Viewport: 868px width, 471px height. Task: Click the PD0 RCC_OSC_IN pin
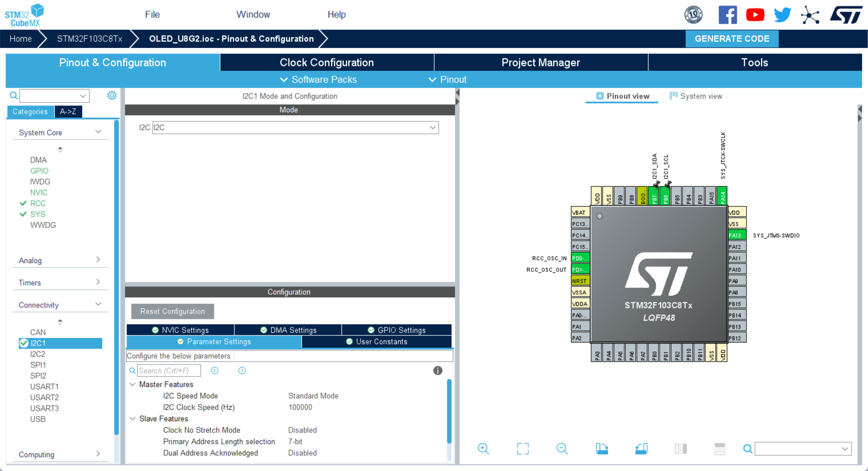(580, 258)
